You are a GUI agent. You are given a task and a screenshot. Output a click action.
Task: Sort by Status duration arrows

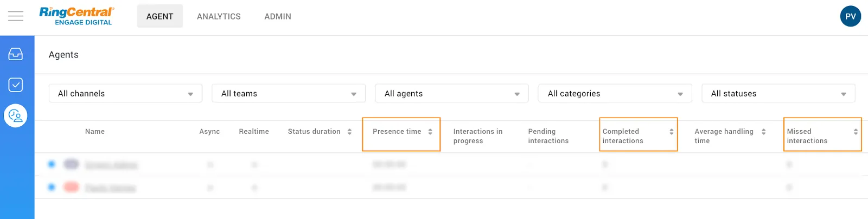349,132
